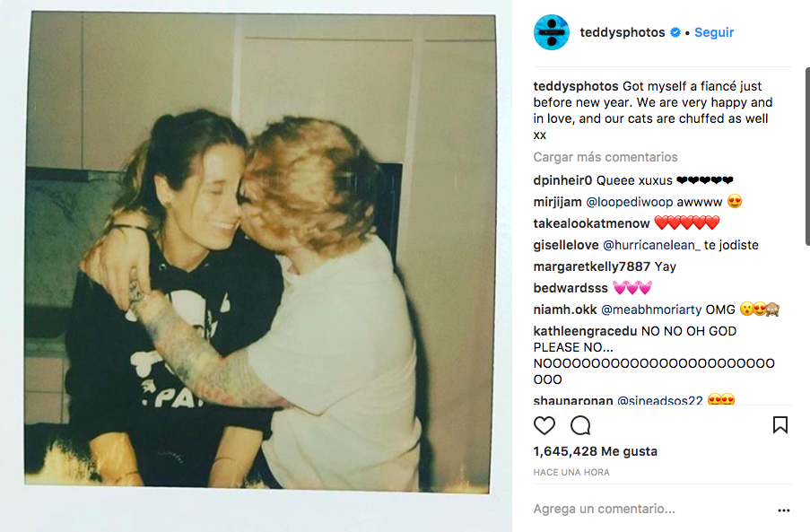Click the comments scrollbar handle
Image resolution: width=810 pixels, height=532 pixels.
pos(807,156)
